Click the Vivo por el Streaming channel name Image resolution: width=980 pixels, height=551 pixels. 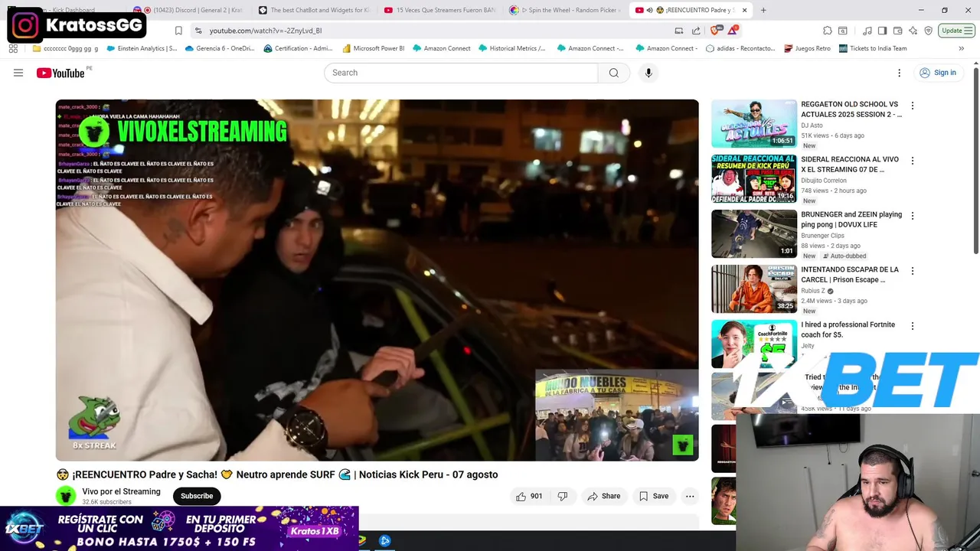121,492
